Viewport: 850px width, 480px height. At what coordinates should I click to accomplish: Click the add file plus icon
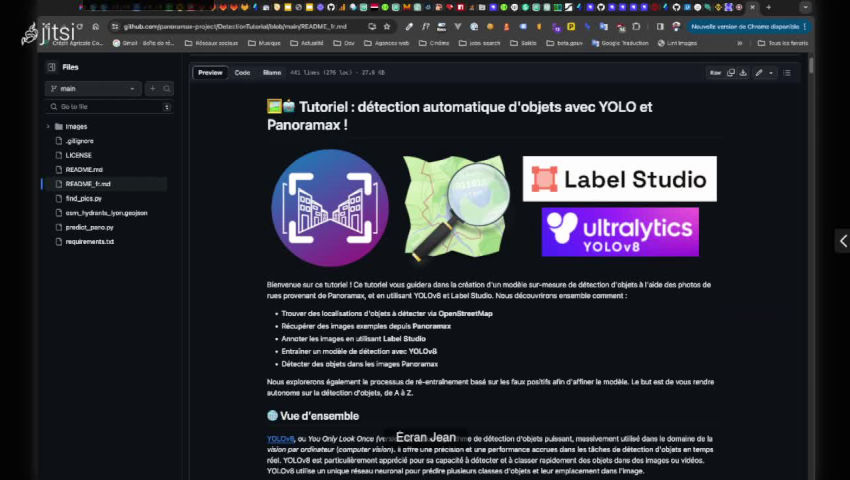coord(153,89)
